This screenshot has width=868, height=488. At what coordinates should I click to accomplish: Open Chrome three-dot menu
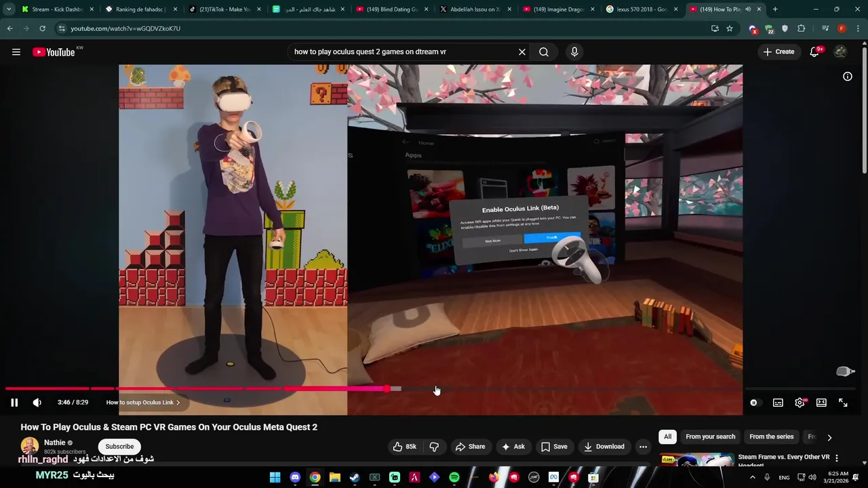[858, 28]
